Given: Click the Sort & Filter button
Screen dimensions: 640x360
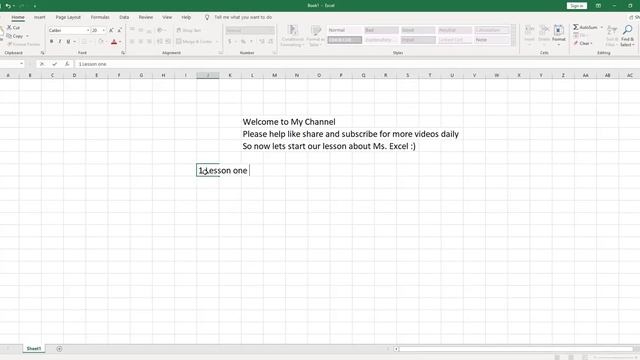Looking at the screenshot, I should [611, 36].
